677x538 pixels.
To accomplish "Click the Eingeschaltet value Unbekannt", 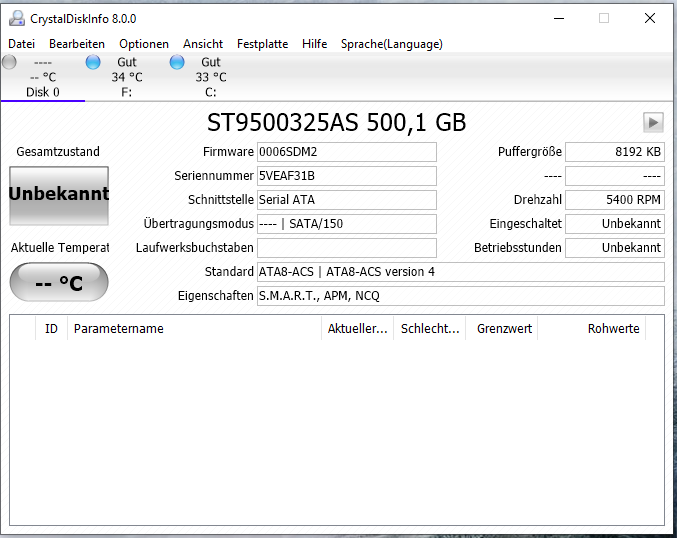I will click(615, 224).
